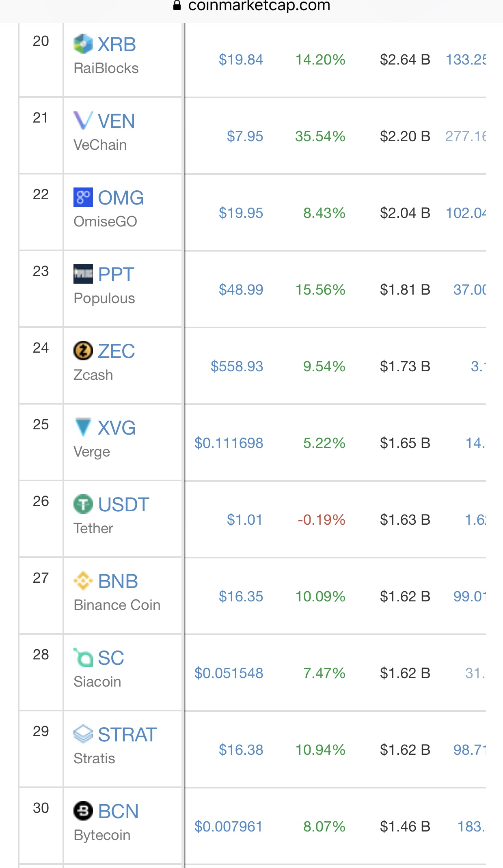Screen dimensions: 503x868
Task: Click the Populous logo icon
Action: [83, 274]
